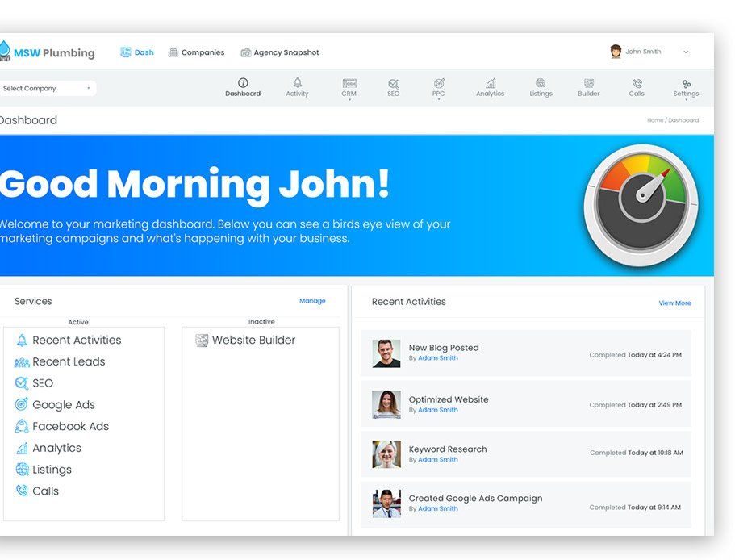Screen dimensions: 735x560
Task: Open the Activity bell icon in toolbar
Action: pos(298,83)
